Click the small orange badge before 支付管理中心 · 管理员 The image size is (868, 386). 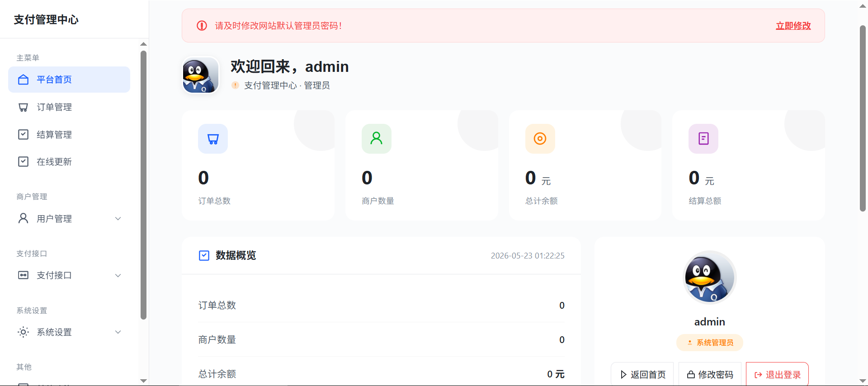(235, 85)
